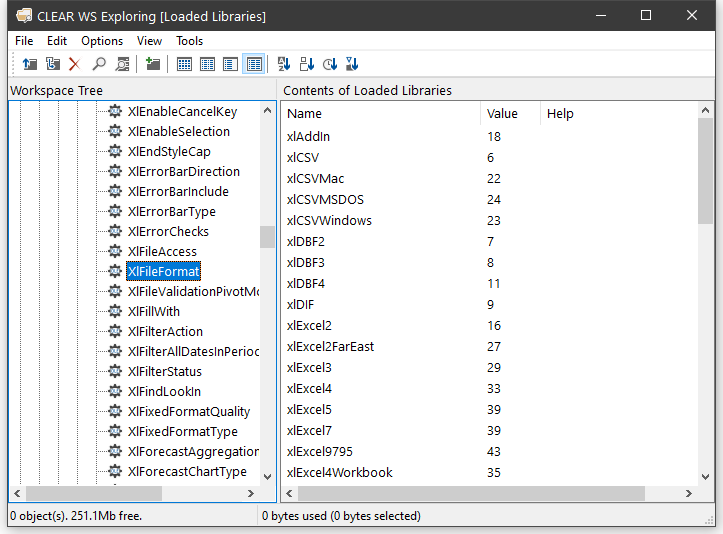723x534 pixels.
Task: Click right arrow of contents horizontal scrollbar
Action: (689, 494)
